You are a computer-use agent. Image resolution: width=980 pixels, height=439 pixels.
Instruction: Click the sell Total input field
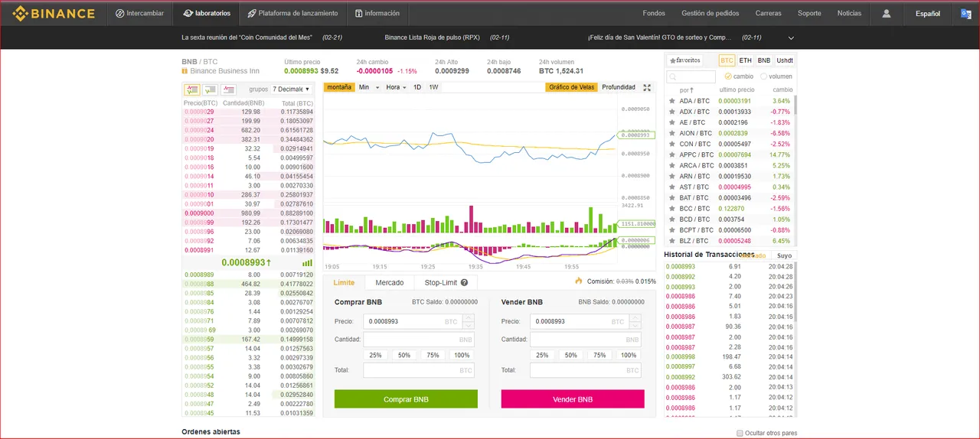tap(586, 370)
